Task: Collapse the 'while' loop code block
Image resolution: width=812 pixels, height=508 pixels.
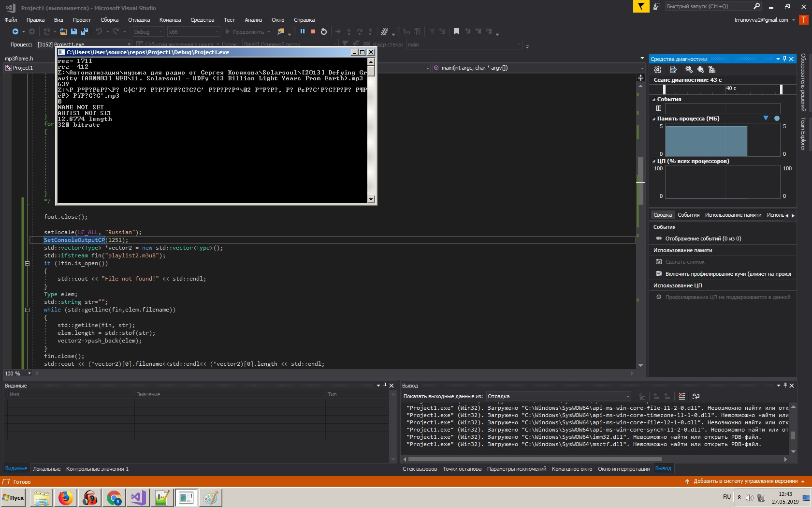Action: 27,310
